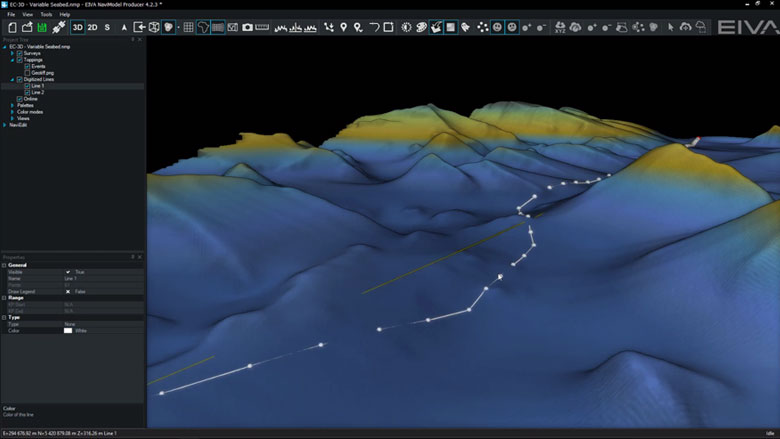
Task: Switch to 2D view mode
Action: click(x=92, y=27)
